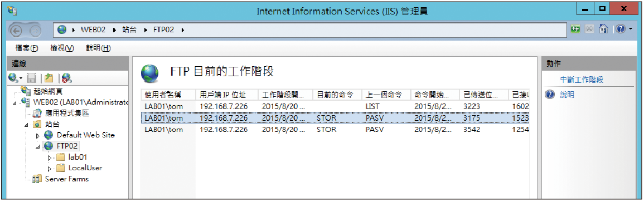Collapse the WEB02 server tree node
Viewport: 644px width, 202px height.
point(15,102)
